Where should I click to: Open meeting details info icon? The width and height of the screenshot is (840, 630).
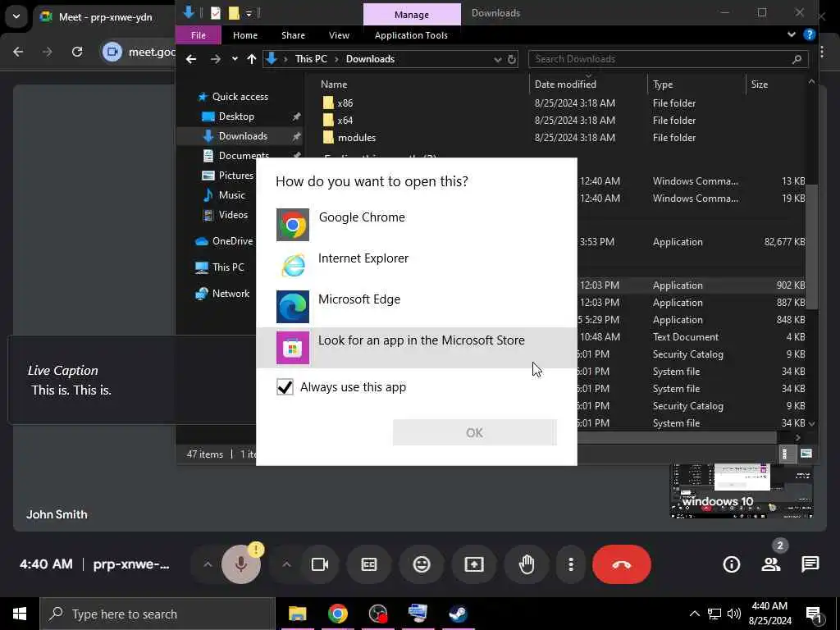731,564
